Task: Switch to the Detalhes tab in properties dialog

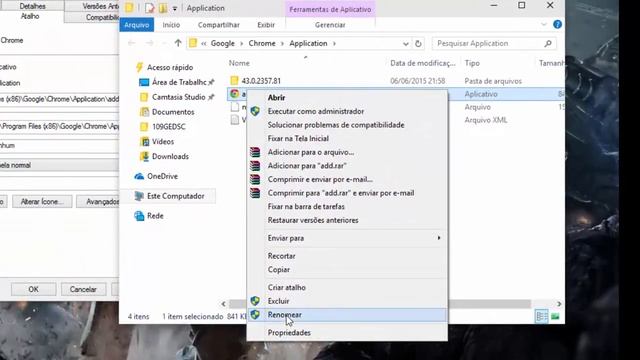Action: pyautogui.click(x=32, y=6)
